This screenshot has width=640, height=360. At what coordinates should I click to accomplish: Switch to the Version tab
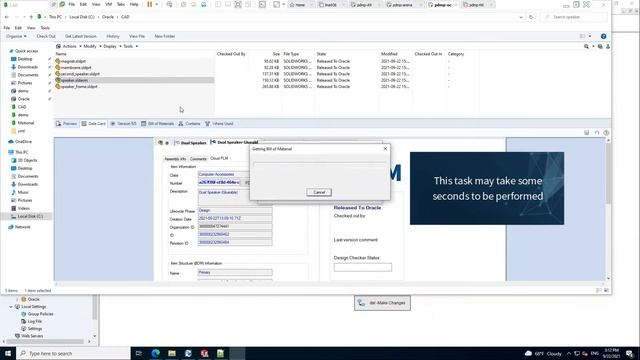tap(124, 124)
